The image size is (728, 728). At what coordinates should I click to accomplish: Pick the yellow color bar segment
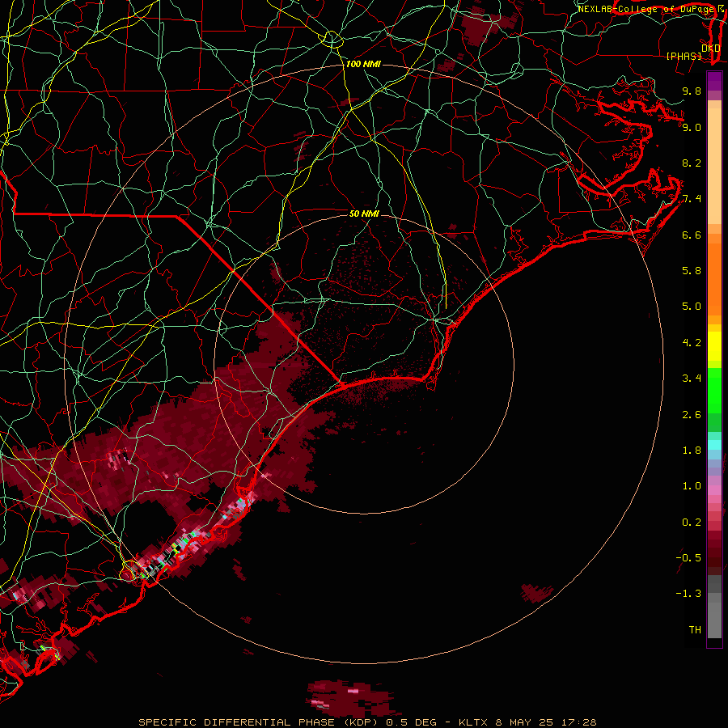click(x=714, y=346)
